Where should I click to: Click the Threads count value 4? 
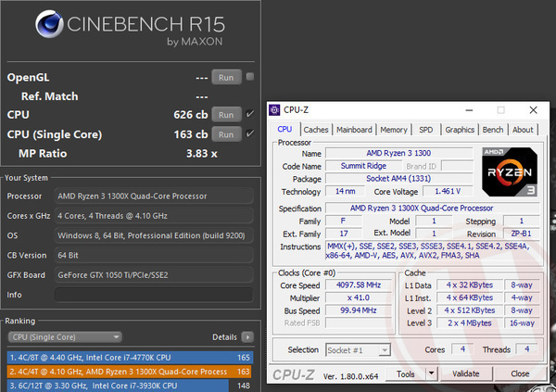pos(527,349)
